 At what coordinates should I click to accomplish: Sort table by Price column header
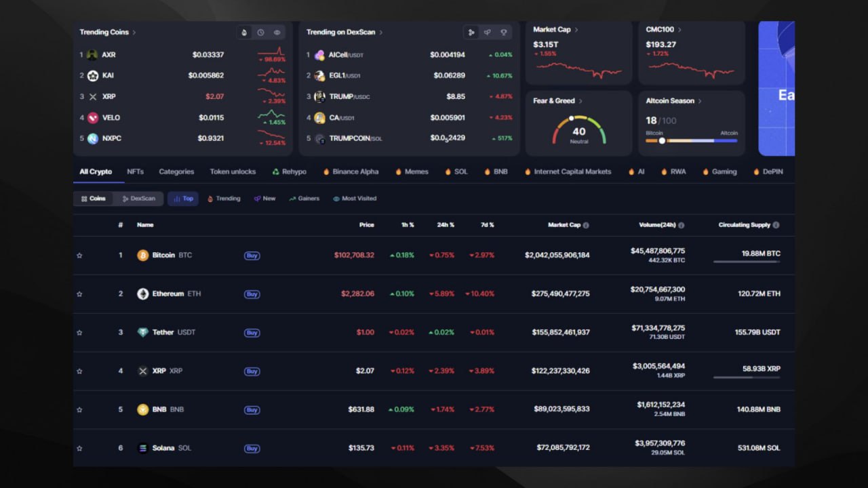tap(366, 225)
